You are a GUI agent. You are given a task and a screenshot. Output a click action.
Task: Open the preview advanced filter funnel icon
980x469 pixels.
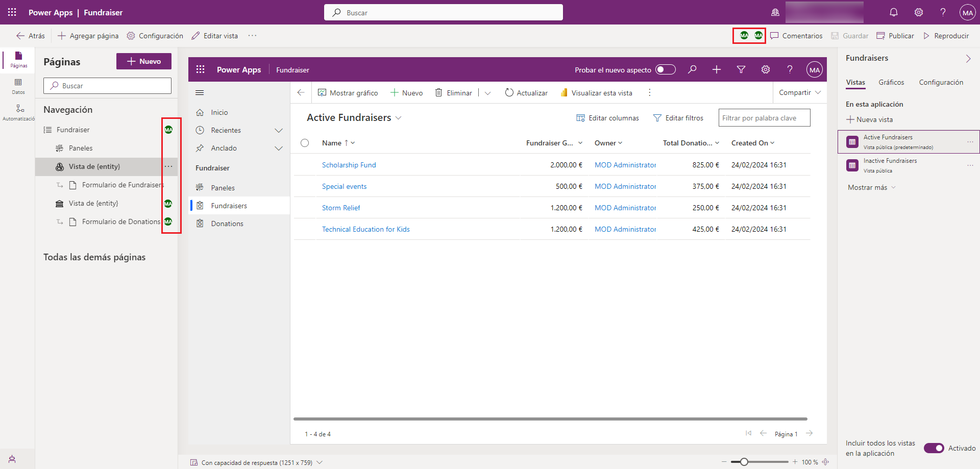pyautogui.click(x=741, y=69)
